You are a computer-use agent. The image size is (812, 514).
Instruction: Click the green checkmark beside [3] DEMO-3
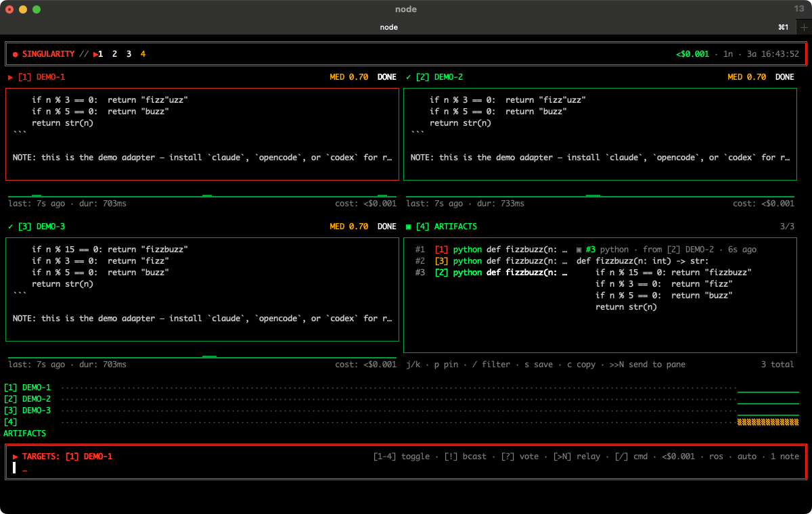coord(11,227)
